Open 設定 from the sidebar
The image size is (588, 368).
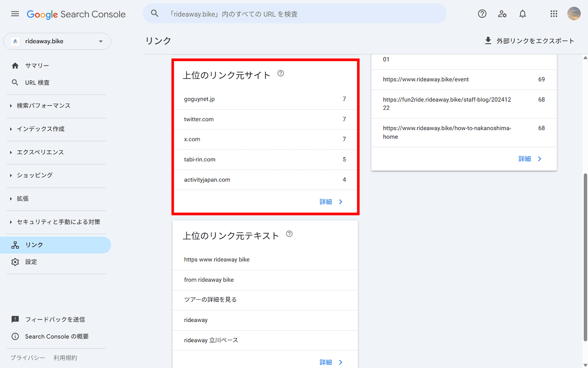coord(31,262)
